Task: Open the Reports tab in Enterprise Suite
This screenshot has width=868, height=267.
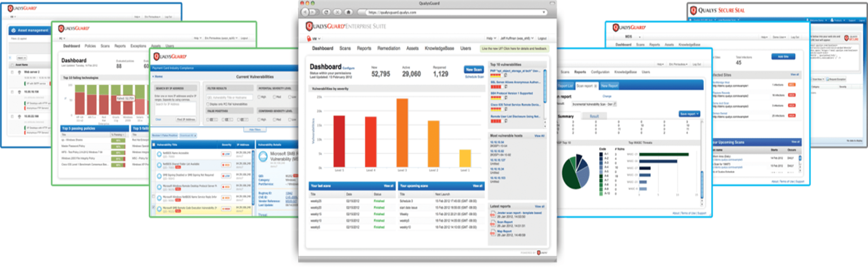Action: (364, 48)
